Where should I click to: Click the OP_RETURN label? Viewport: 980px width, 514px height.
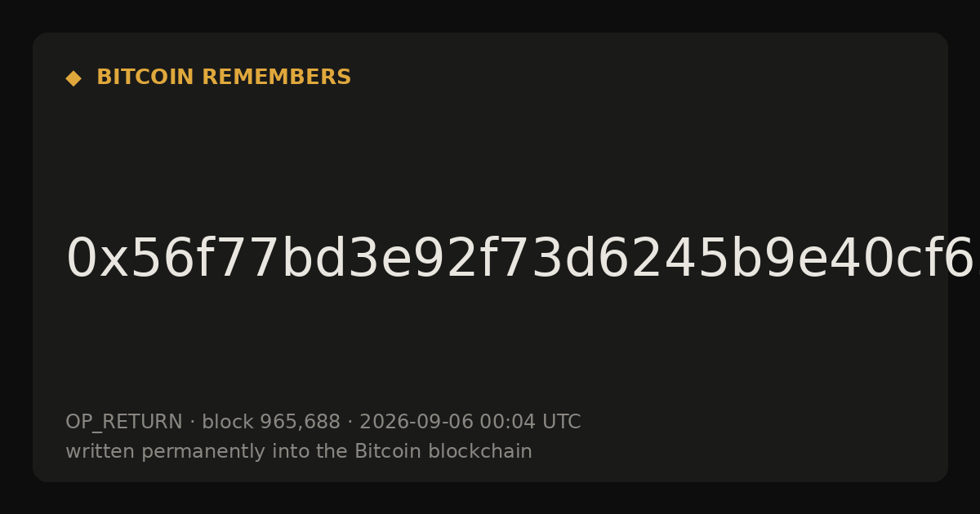124,423
